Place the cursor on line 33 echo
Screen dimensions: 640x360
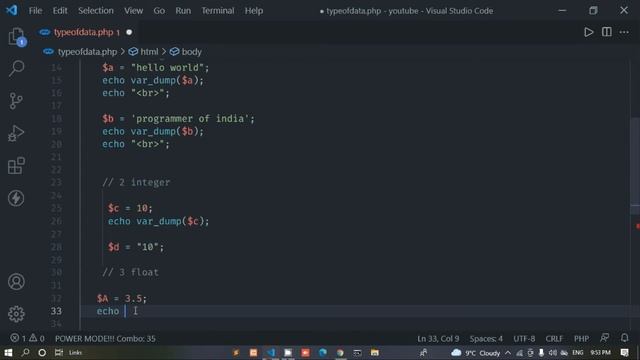[x=108, y=311]
